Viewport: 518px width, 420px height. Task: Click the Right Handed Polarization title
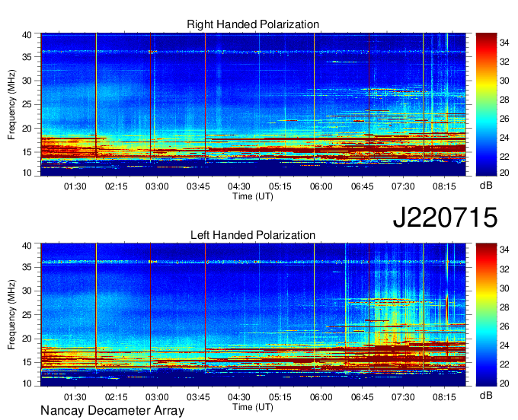tap(253, 24)
